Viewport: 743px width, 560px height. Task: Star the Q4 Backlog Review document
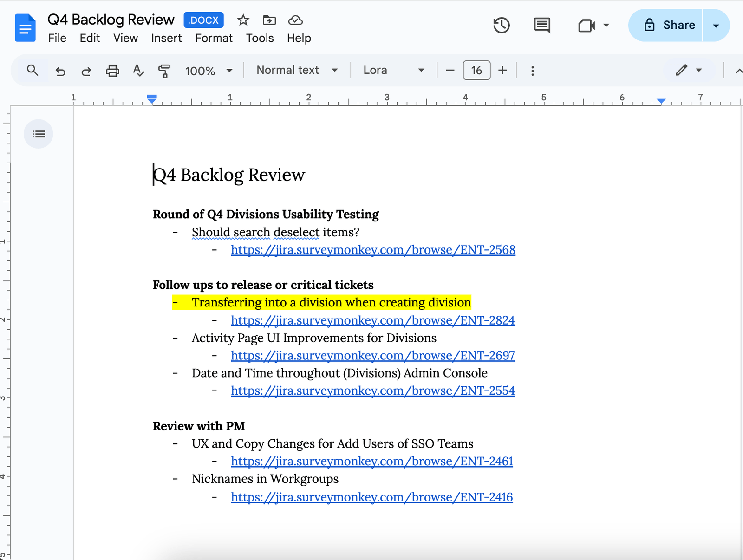click(x=243, y=20)
